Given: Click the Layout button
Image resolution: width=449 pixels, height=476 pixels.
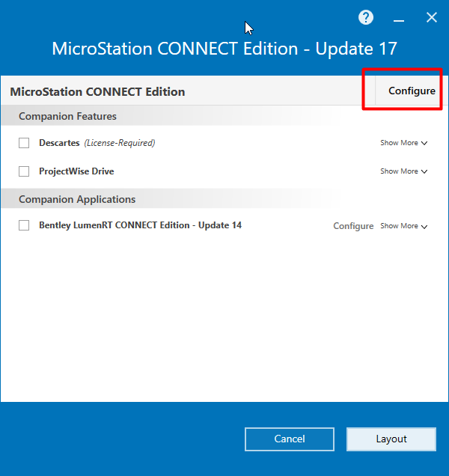Looking at the screenshot, I should click(391, 439).
